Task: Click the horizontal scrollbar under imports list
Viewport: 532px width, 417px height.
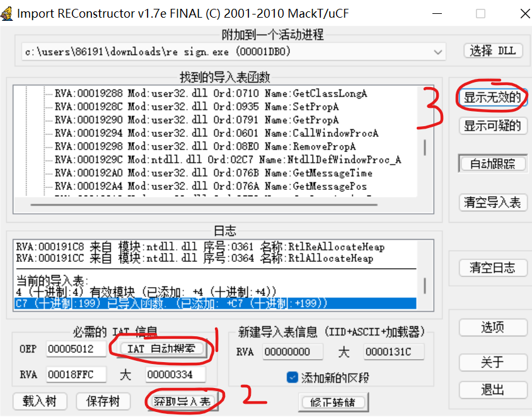Action: 204,205
